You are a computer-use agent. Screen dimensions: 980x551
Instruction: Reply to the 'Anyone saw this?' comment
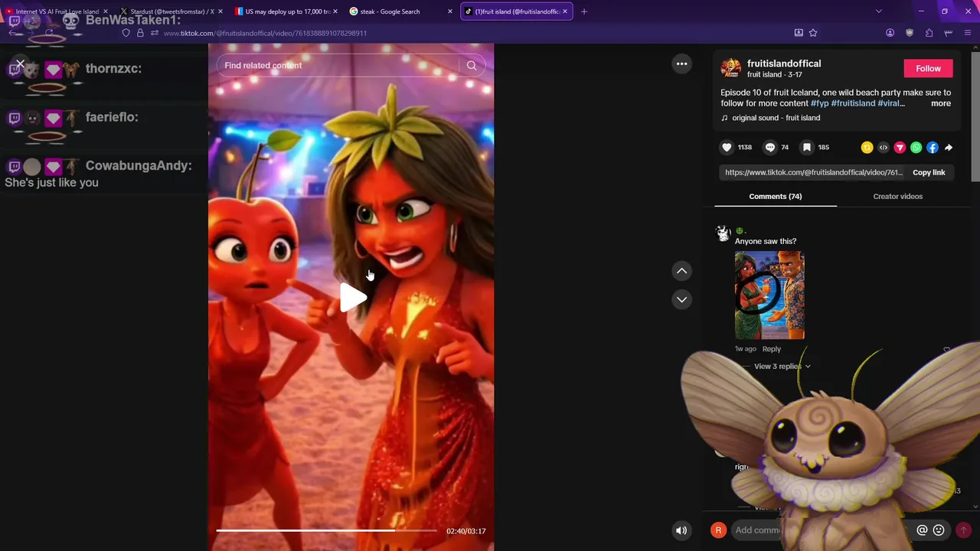coord(771,349)
